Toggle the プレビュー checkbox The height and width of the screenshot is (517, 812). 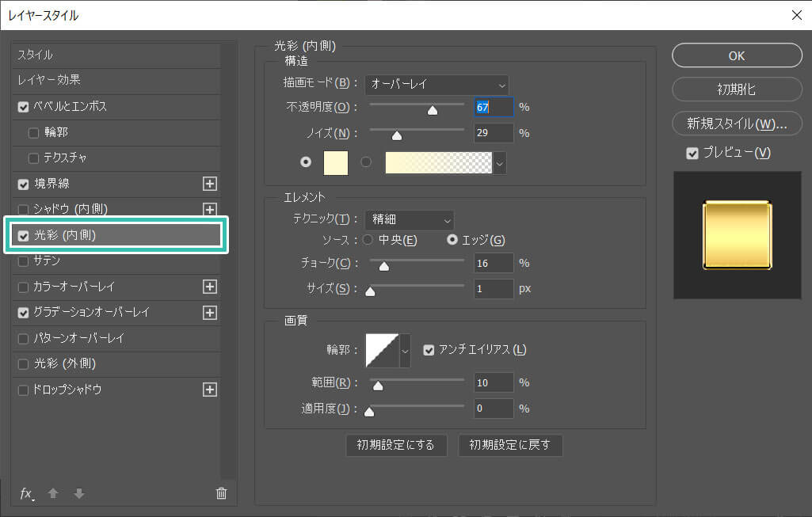point(692,154)
